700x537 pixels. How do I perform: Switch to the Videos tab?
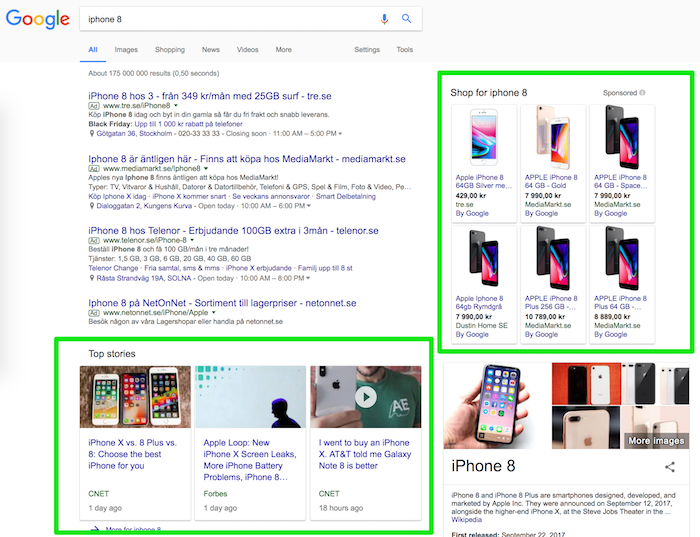coord(248,50)
